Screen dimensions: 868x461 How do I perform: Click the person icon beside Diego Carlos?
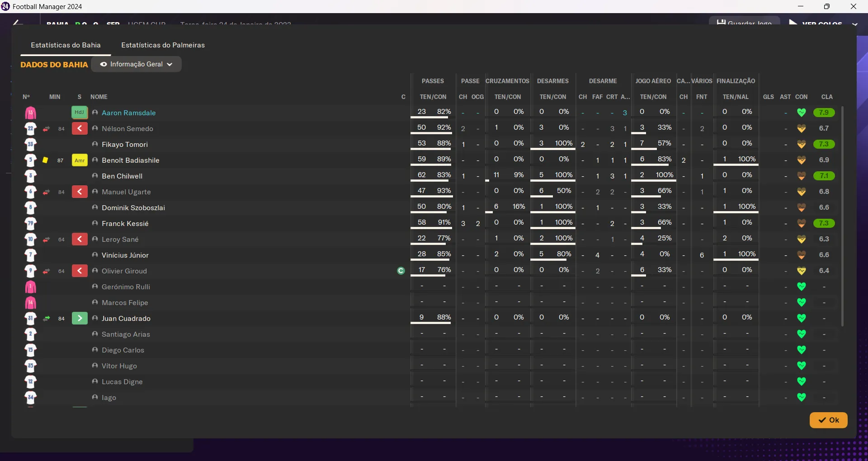click(95, 350)
